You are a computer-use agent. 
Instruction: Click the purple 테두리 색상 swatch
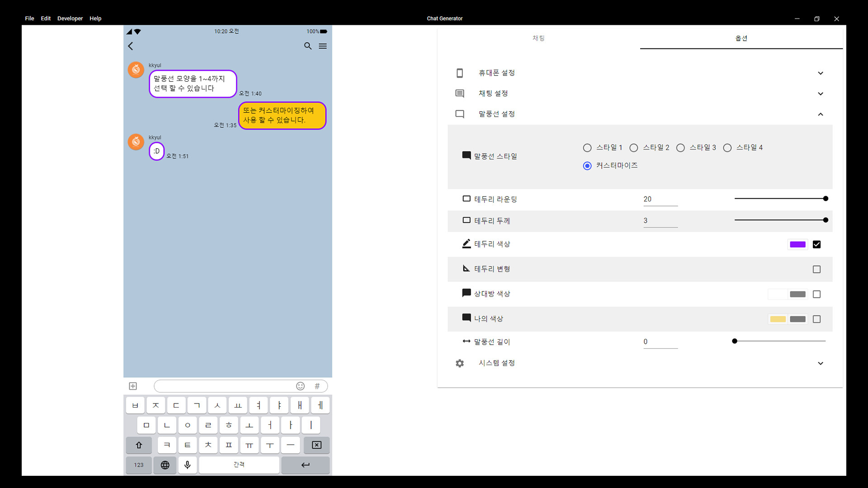(x=797, y=244)
